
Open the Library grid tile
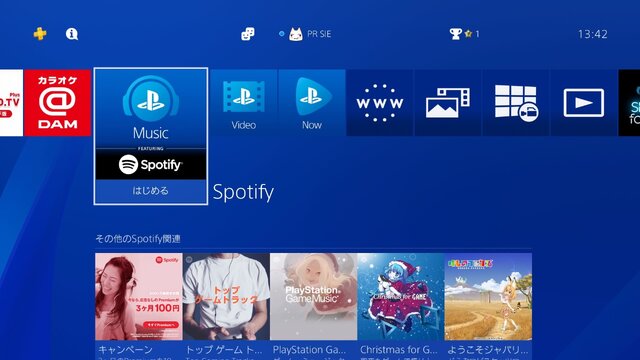tap(516, 102)
